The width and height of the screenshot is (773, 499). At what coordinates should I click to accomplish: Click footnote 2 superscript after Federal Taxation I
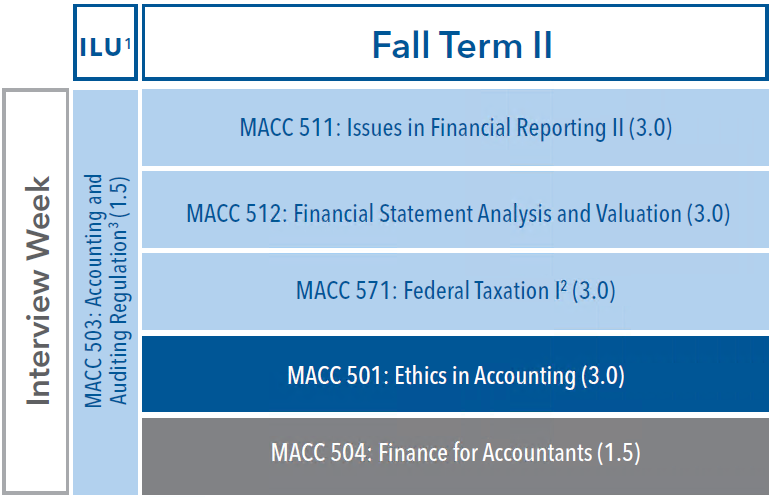pos(564,286)
